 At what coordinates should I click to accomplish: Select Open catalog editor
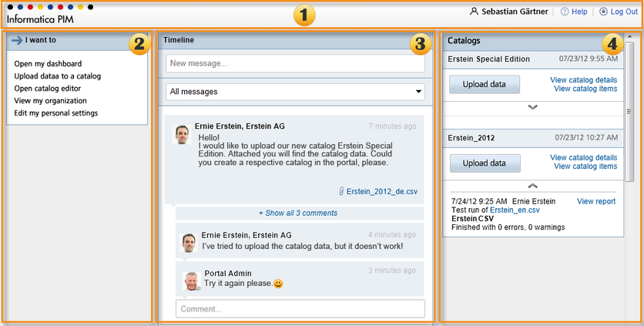(48, 89)
